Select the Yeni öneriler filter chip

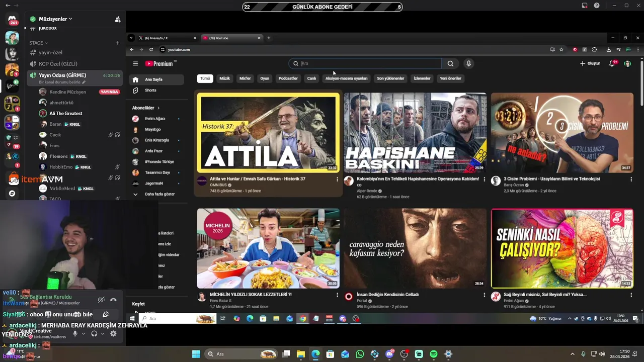point(451,78)
